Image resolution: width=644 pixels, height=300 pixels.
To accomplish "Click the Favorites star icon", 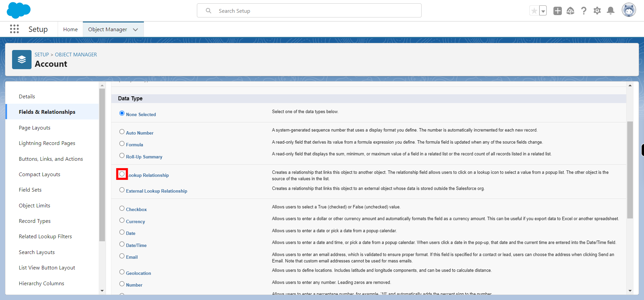I will pyautogui.click(x=534, y=11).
